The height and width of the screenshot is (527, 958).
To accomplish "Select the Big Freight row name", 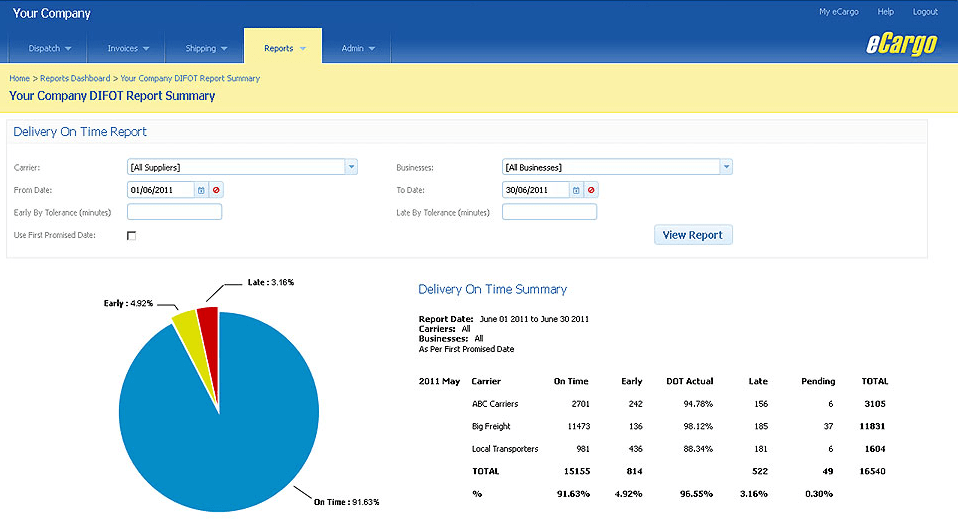I will [x=491, y=426].
